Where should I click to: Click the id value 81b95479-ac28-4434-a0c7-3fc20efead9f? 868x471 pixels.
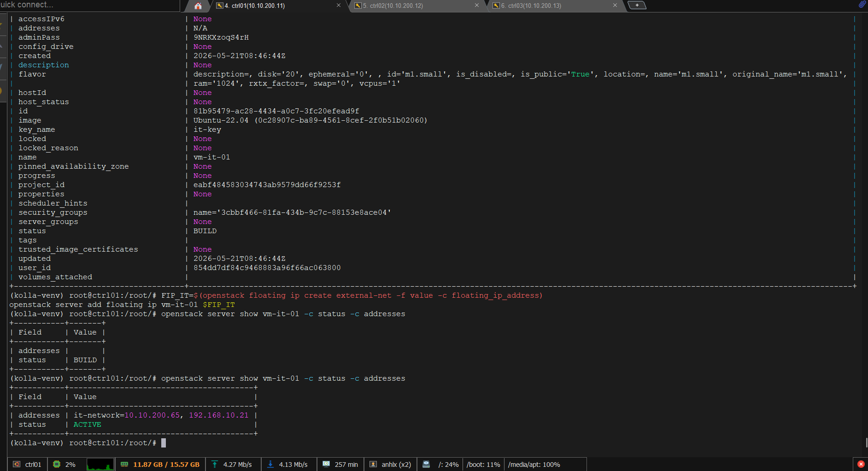pos(276,111)
